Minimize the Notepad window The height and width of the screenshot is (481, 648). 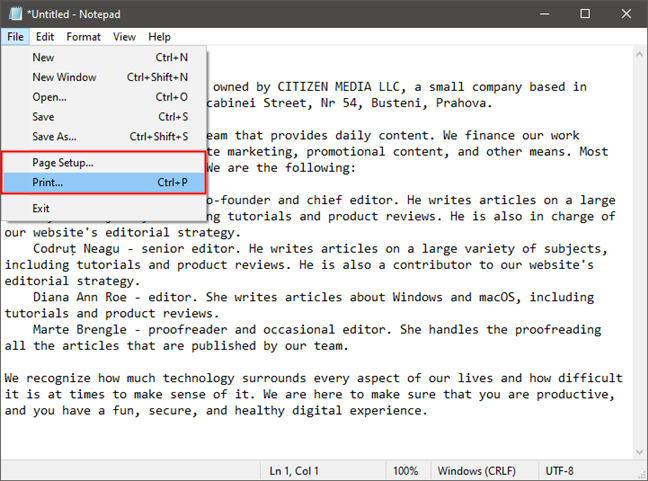coord(545,14)
